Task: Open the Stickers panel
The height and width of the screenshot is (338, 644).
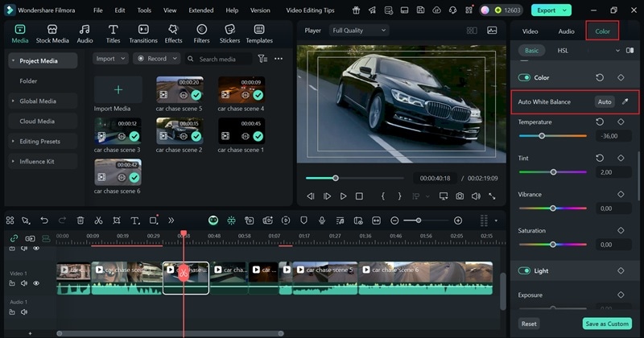Action: [229, 34]
